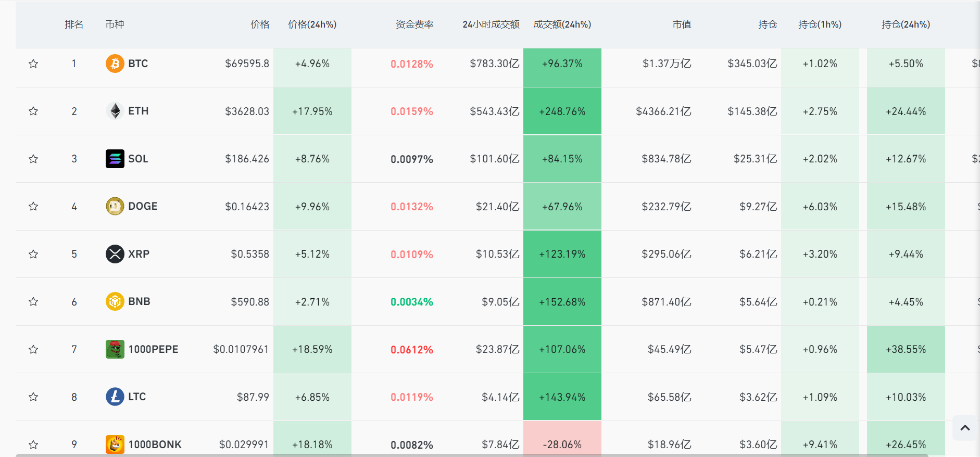Click the Solana SOL coin icon
The width and height of the screenshot is (980, 457).
[115, 159]
